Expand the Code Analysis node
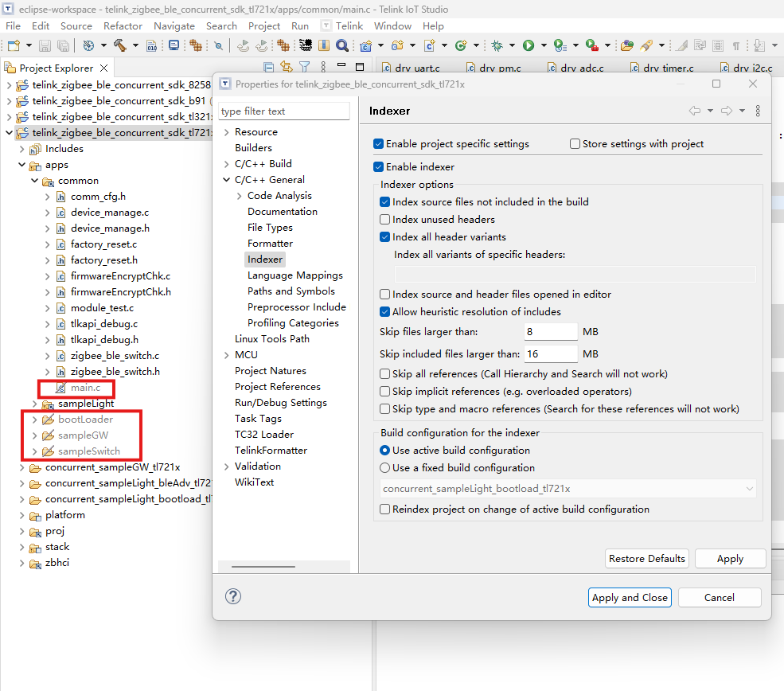This screenshot has height=691, width=784. point(239,196)
